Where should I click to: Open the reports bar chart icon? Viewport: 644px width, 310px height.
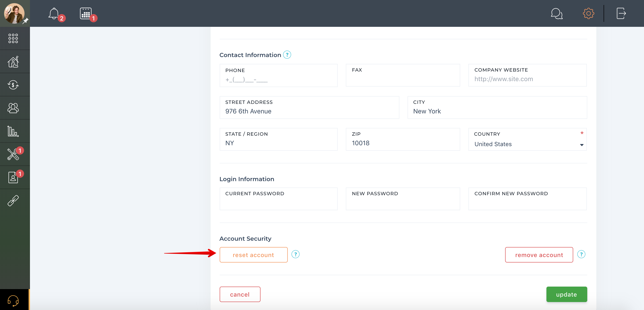(x=13, y=131)
